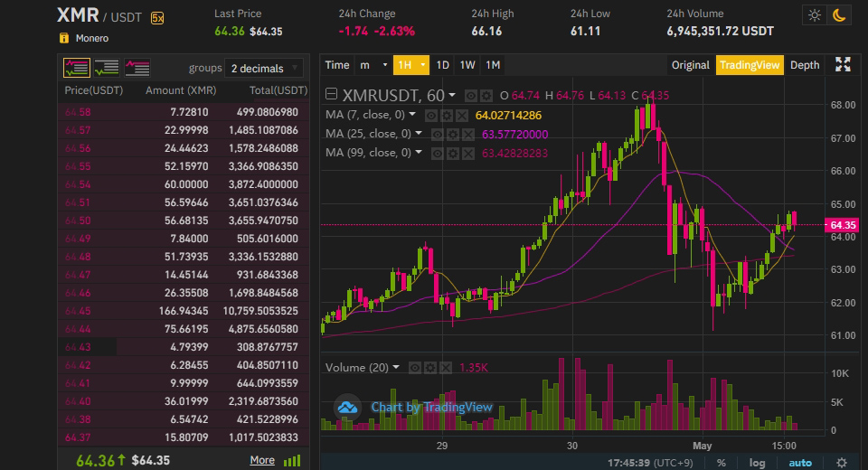Select the 64.43 sell order row
The height and width of the screenshot is (470, 868).
coord(184,346)
